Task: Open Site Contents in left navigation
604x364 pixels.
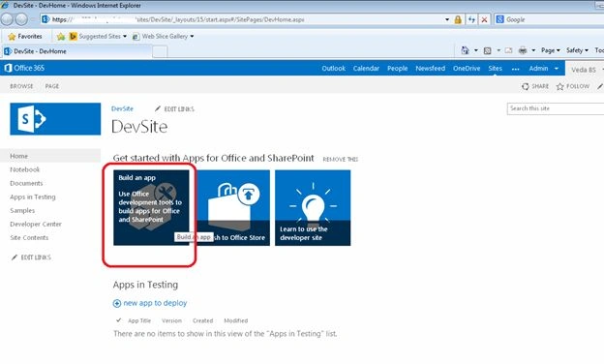Action: pos(29,237)
